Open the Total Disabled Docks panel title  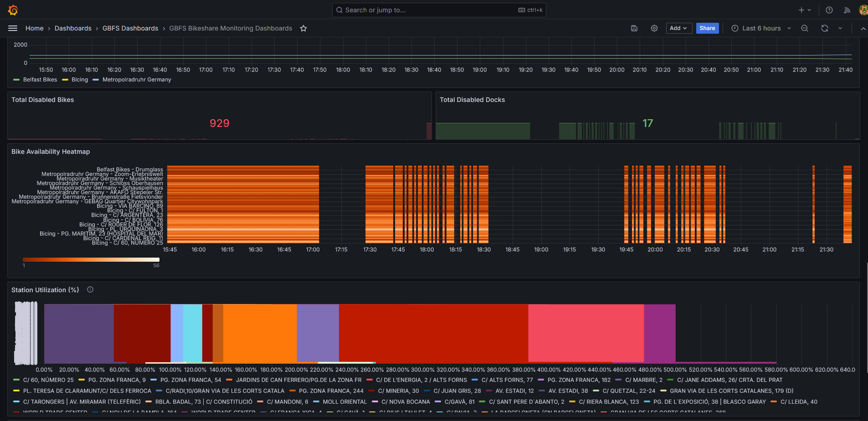coord(472,100)
